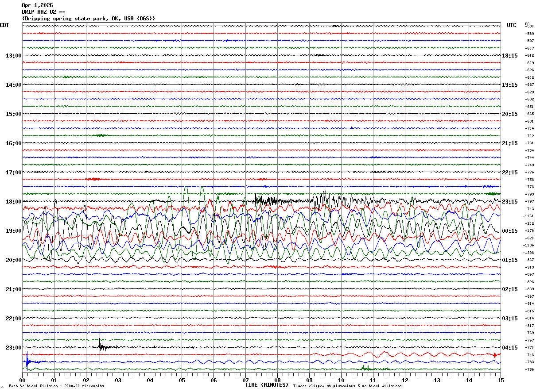The image size is (536, 392).
Task: Select the 23:15 UTC time label
Action: 510,202
